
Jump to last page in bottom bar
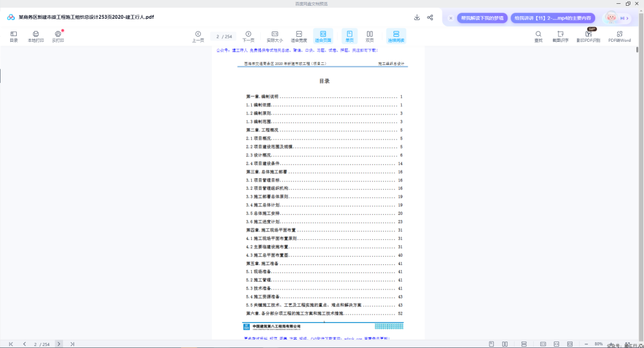tap(72, 344)
